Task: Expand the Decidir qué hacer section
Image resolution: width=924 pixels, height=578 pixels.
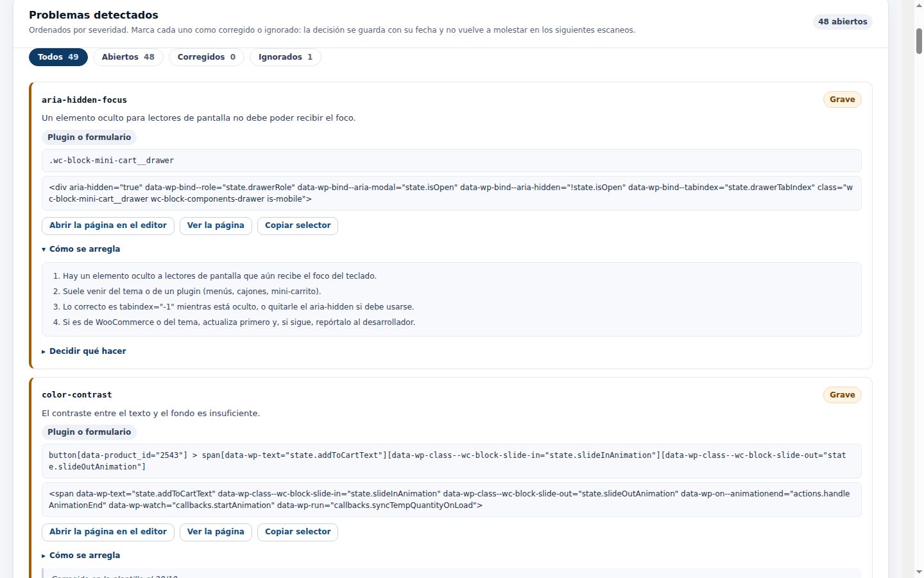Action: click(84, 351)
